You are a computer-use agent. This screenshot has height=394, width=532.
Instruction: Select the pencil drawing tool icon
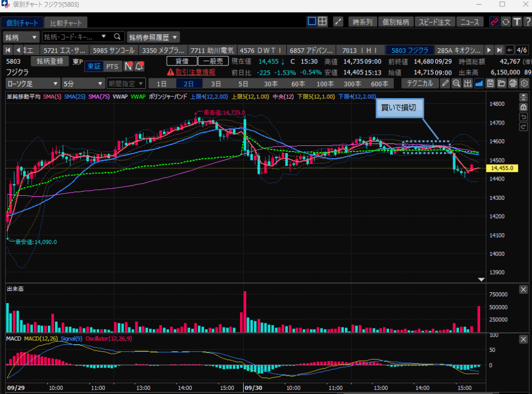445,84
